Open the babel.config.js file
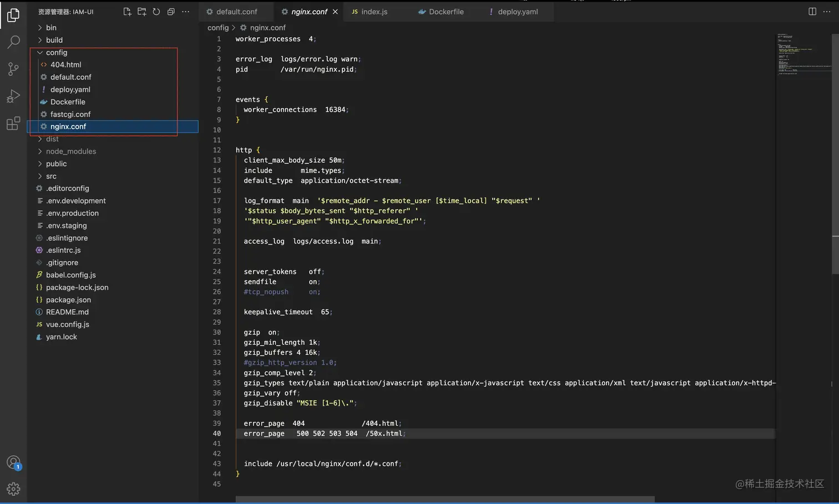Image resolution: width=839 pixels, height=504 pixels. tap(113, 275)
